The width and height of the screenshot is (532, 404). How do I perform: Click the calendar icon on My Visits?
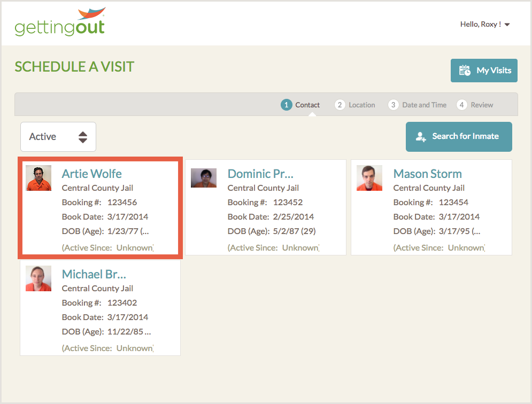click(x=465, y=71)
